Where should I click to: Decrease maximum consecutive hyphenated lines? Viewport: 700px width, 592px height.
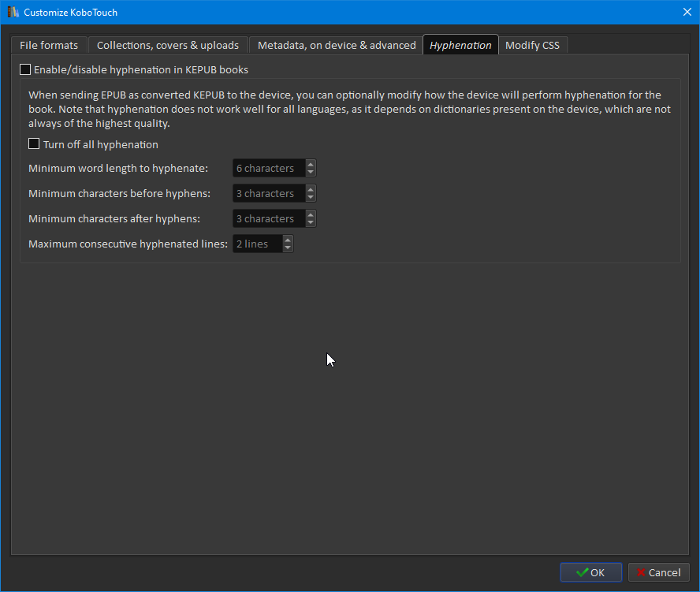point(288,248)
